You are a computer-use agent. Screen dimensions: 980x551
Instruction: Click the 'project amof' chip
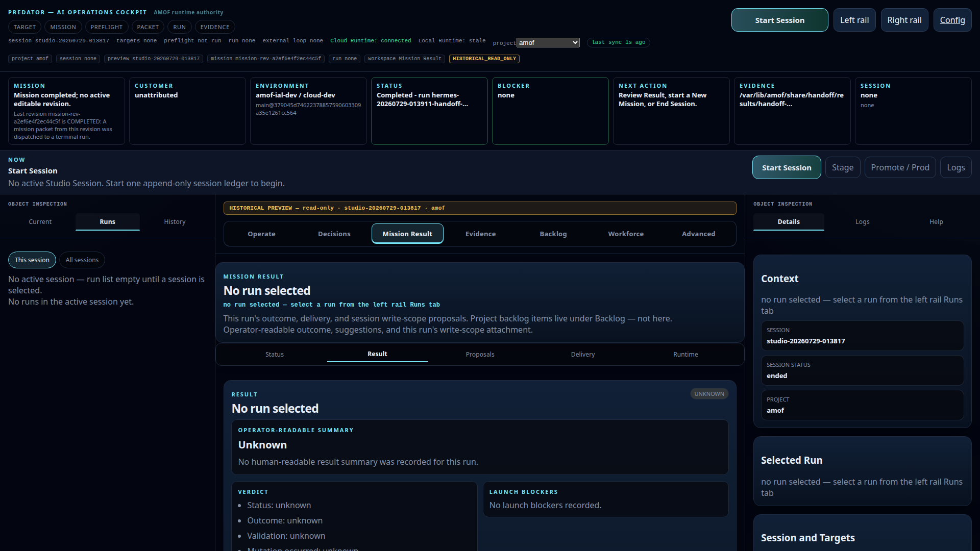30,59
